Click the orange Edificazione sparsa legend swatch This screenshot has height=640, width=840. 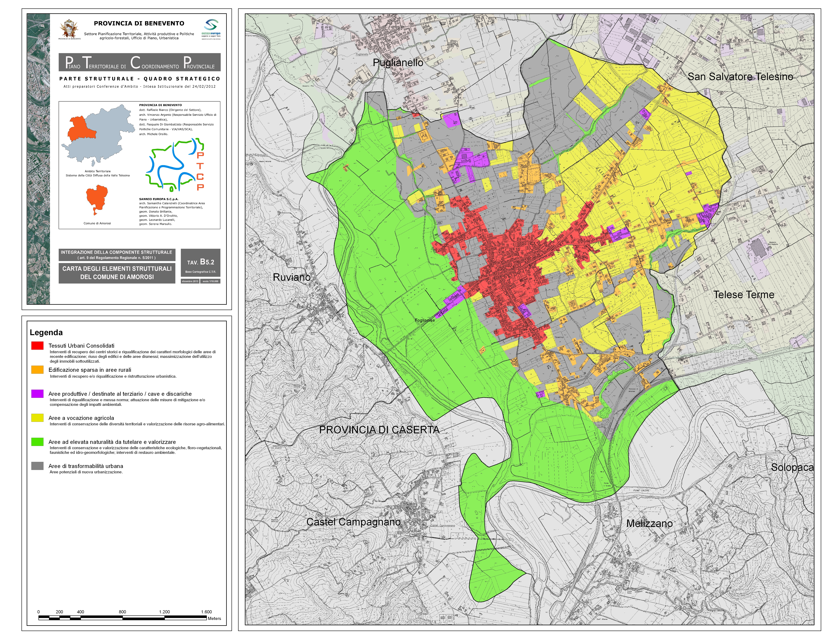pyautogui.click(x=37, y=370)
